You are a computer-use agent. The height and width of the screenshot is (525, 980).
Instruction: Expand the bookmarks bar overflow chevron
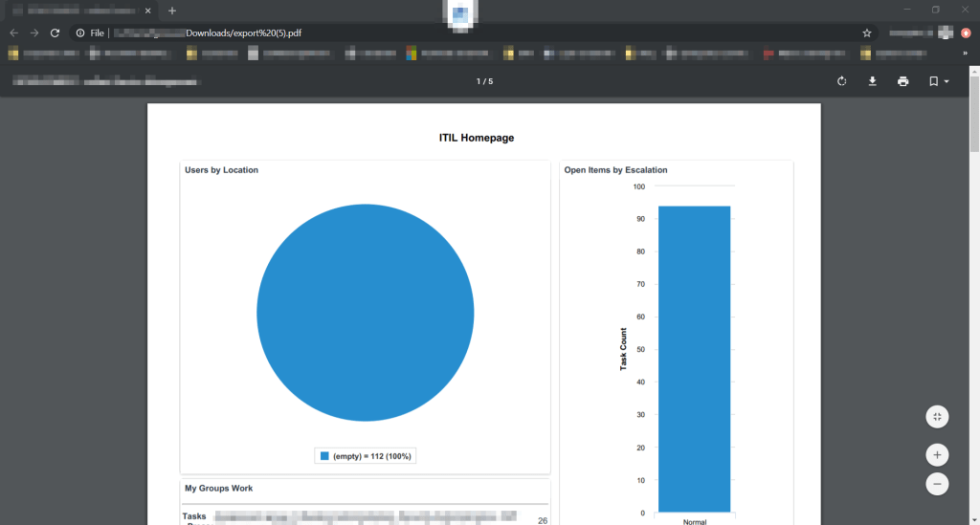(x=965, y=54)
